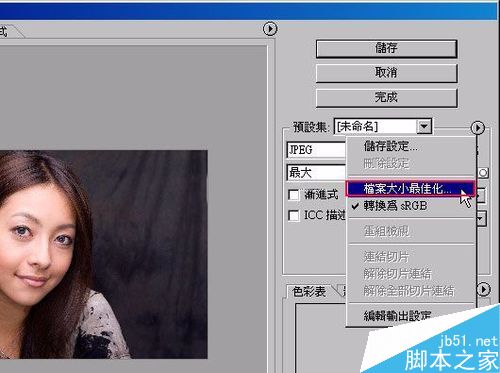Click the 完成 button
The height and width of the screenshot is (373, 500).
click(386, 98)
